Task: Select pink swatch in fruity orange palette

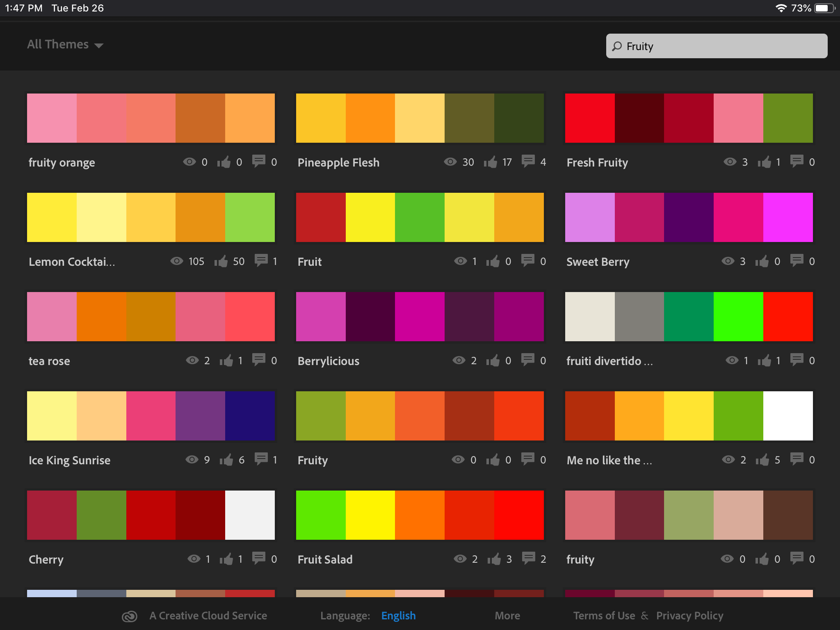Action: [52, 118]
